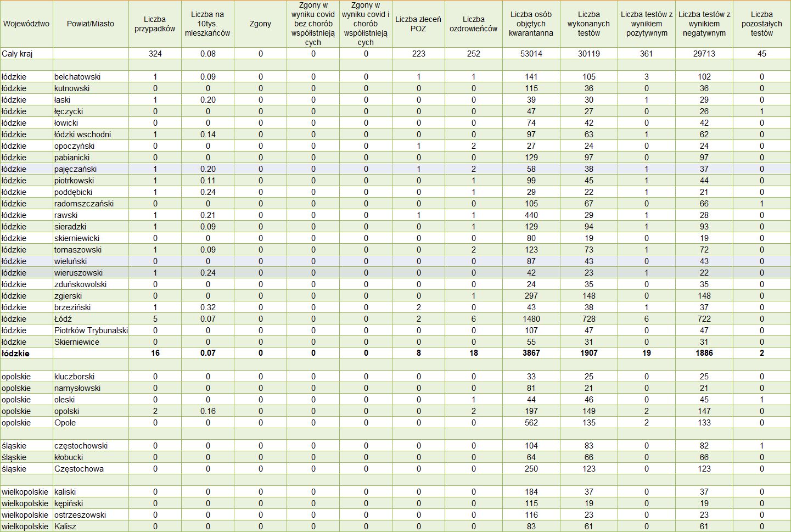The height and width of the screenshot is (532, 791).
Task: Click the Zgony column header
Action: coord(260,24)
